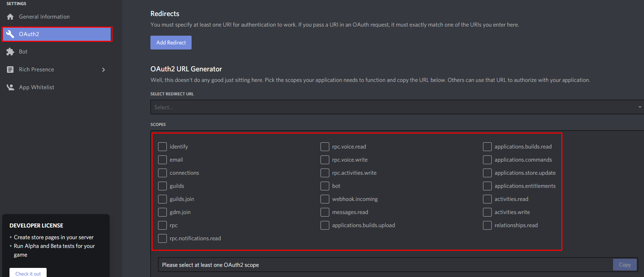Click the Copy URL button

click(625, 265)
